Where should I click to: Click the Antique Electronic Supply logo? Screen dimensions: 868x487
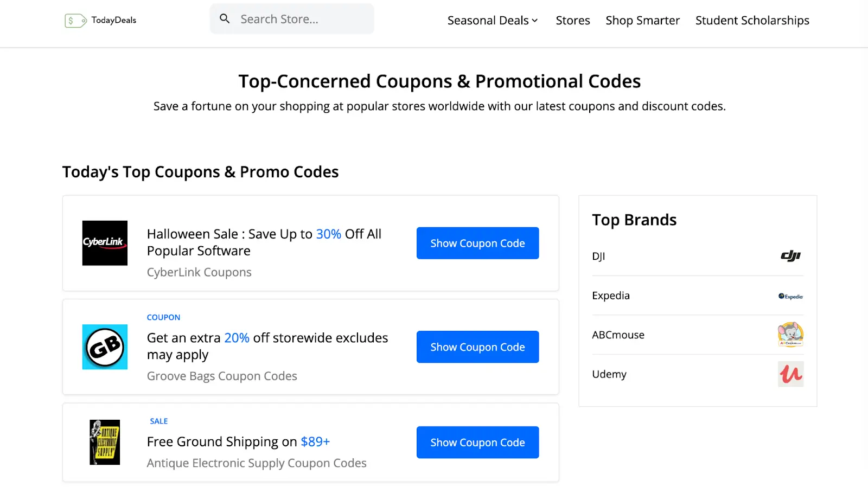point(104,442)
